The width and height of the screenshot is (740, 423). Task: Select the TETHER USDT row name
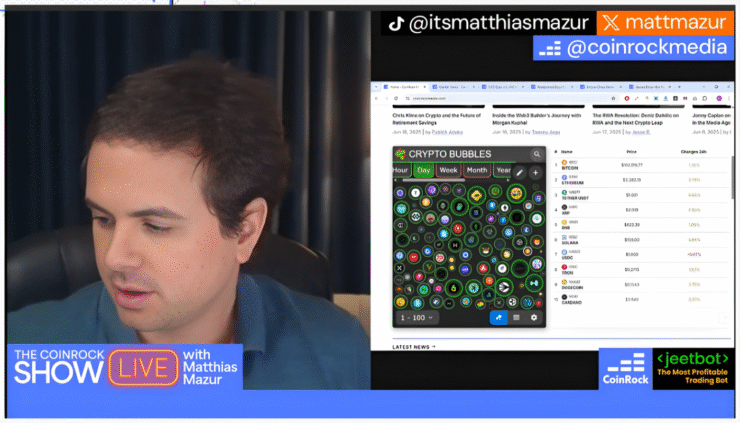(575, 198)
